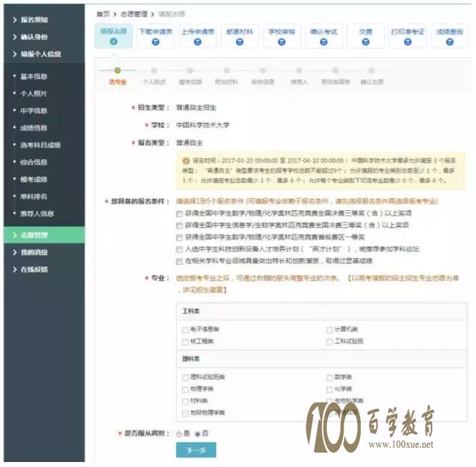This screenshot has height=467, width=476.
Task: Check 全国决赛三等奖 数学/物理/化学 condition
Action: pyautogui.click(x=179, y=214)
